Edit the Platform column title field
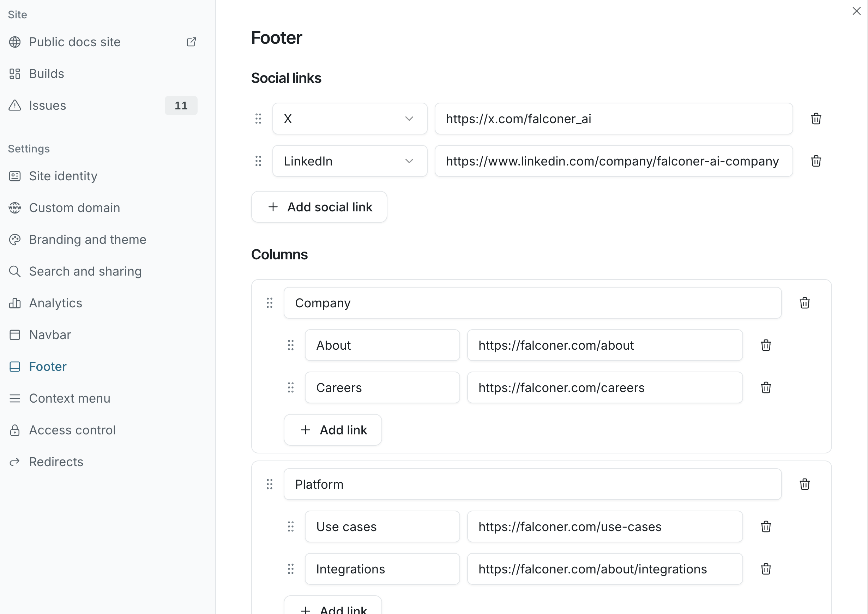The image size is (868, 614). [x=533, y=484]
